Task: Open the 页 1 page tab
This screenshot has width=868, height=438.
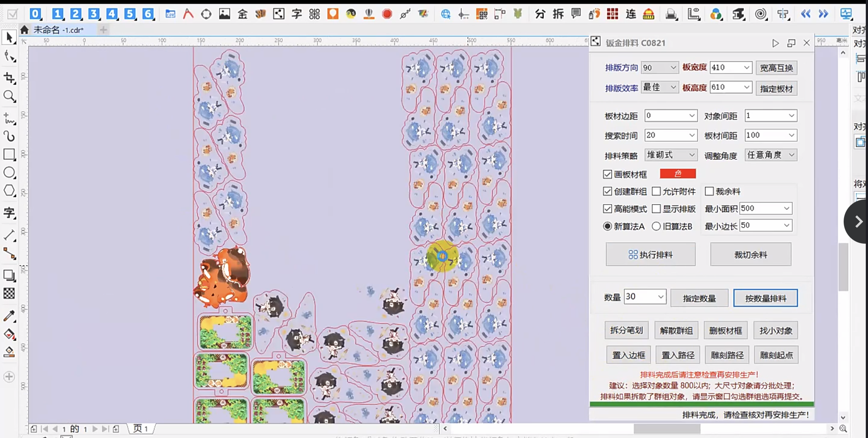Action: tap(141, 428)
